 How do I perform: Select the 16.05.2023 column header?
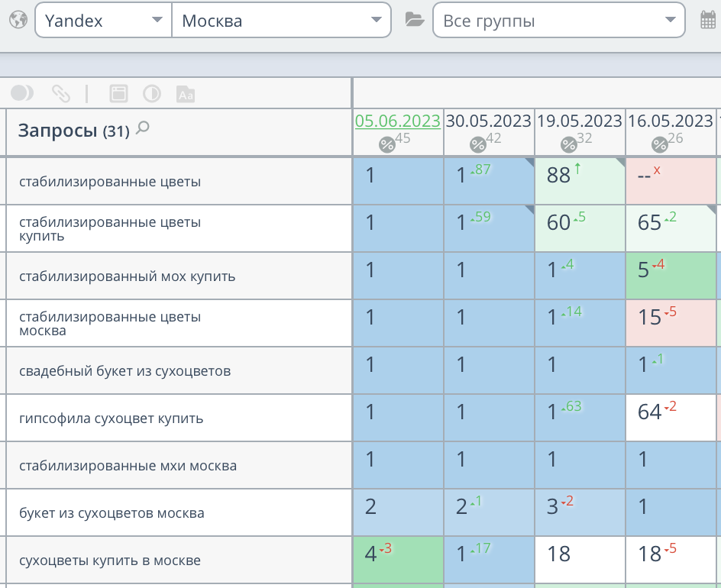point(670,121)
